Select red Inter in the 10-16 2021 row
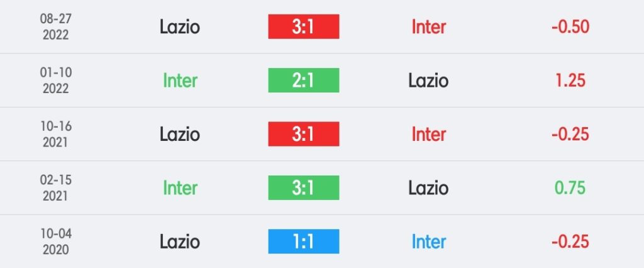644x268 pixels. [428, 134]
